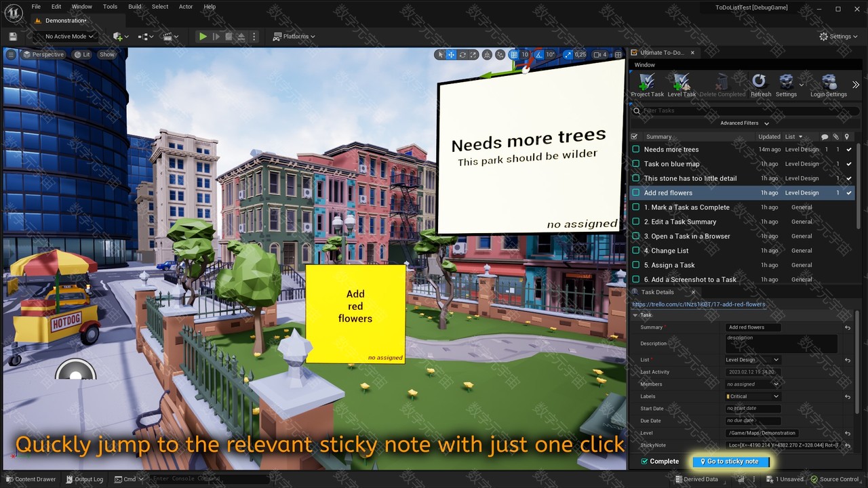Reset the Summary field with revert arrow
This screenshot has height=488, width=868.
coord(847,327)
